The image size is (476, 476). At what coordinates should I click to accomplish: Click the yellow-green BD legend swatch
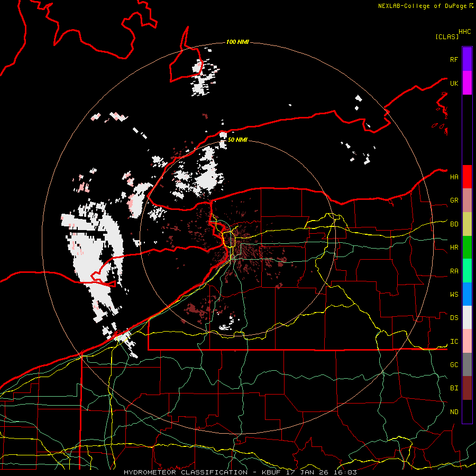pos(467,224)
